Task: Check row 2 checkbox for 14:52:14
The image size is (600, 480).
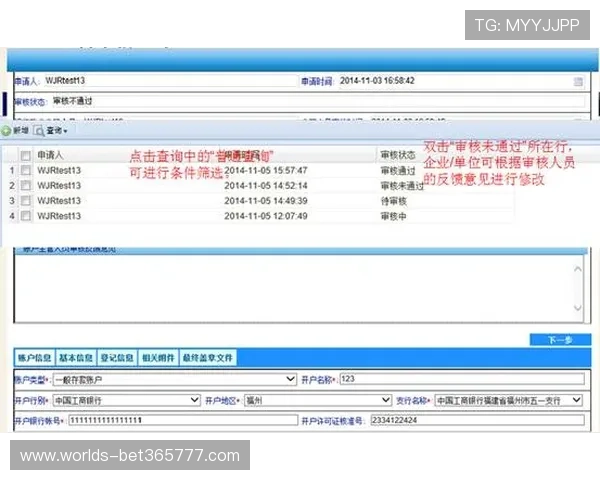Action: 26,186
